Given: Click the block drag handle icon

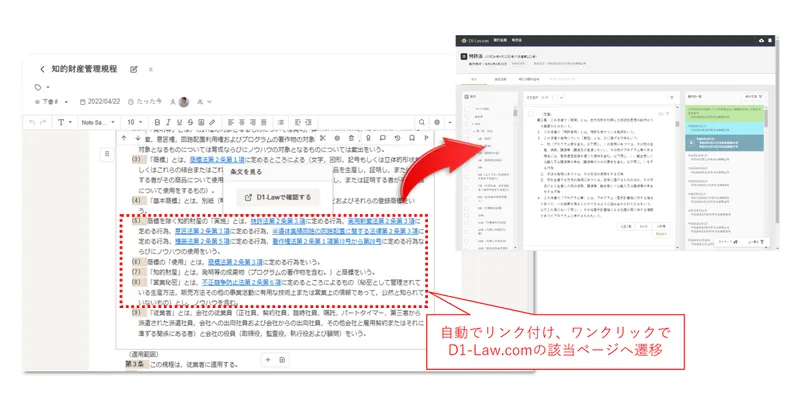Looking at the screenshot, I should coord(107,154).
